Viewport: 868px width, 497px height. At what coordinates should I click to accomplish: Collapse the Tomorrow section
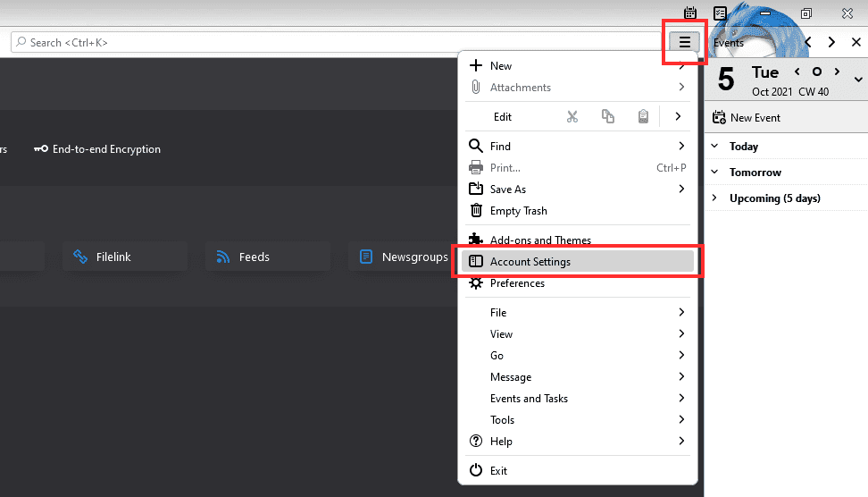click(x=714, y=173)
